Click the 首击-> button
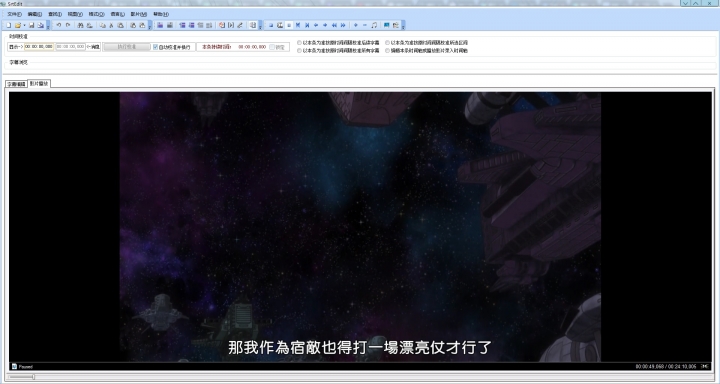This screenshot has width=720, height=384. (x=16, y=47)
